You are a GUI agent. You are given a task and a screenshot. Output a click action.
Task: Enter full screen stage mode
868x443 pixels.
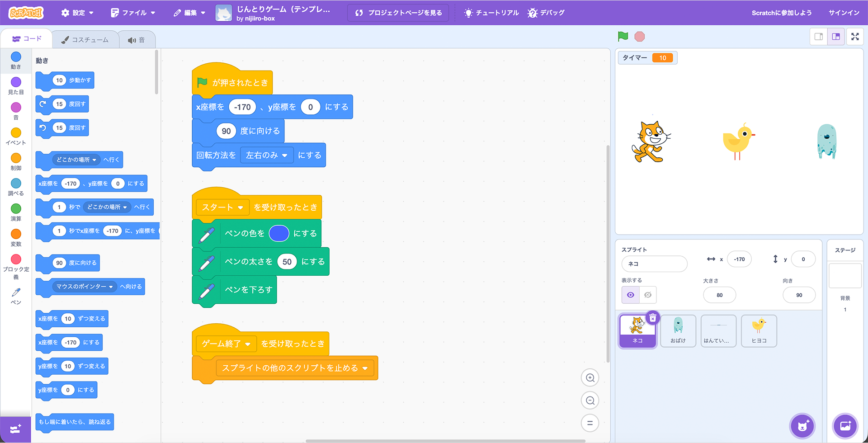[x=855, y=37]
